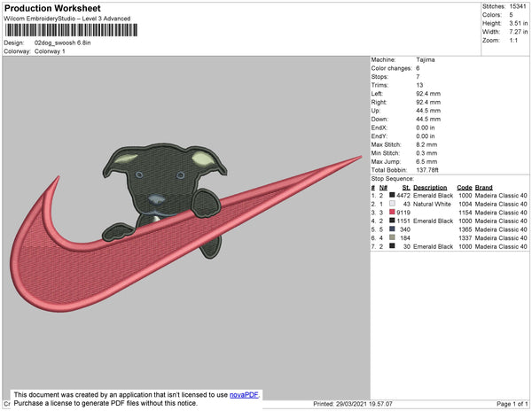Click the Natural White swatch in row 2
This screenshot has width=532, height=411.
pos(392,204)
